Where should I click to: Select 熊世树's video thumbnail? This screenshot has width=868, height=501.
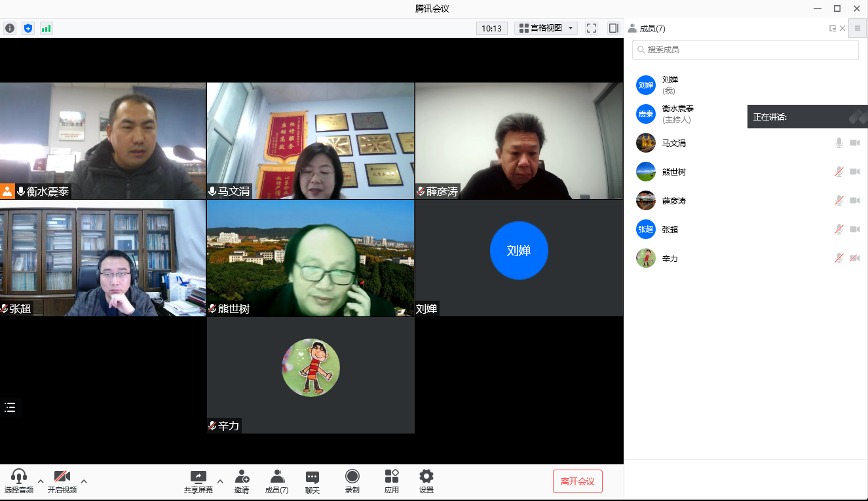click(311, 258)
